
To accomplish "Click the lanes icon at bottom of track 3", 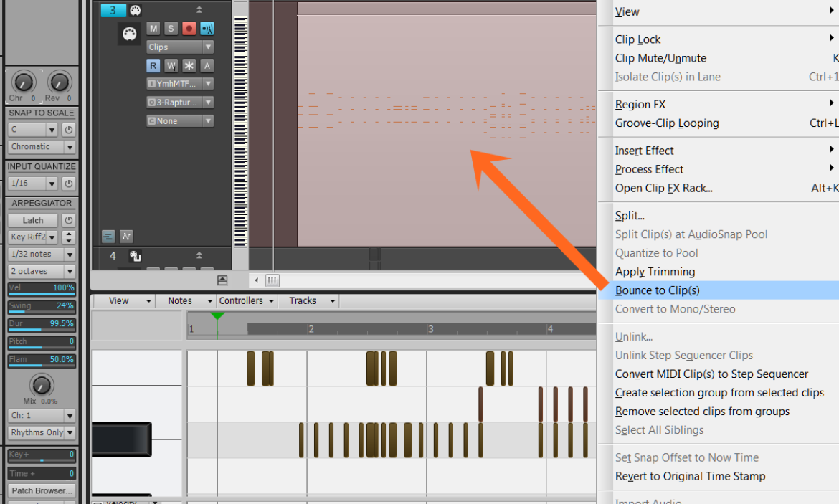I will [x=108, y=237].
